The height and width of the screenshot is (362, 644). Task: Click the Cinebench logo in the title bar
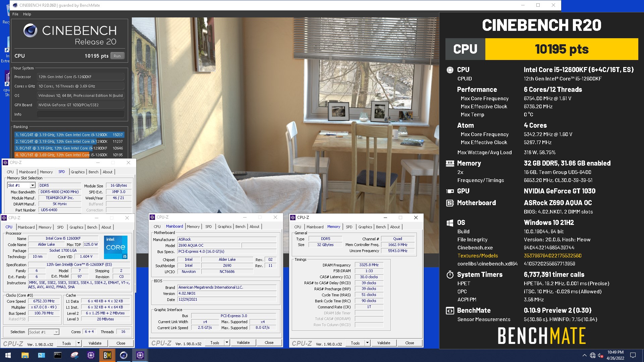pyautogui.click(x=15, y=5)
